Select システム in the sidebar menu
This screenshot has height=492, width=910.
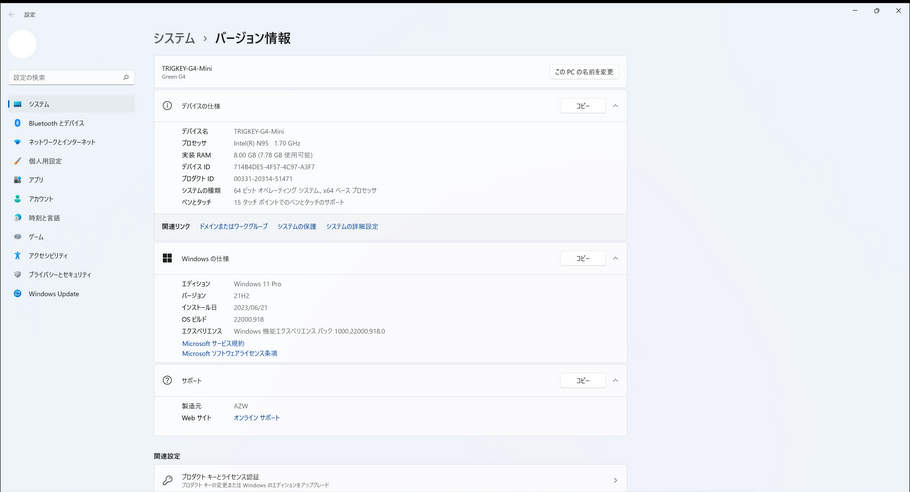tap(39, 104)
